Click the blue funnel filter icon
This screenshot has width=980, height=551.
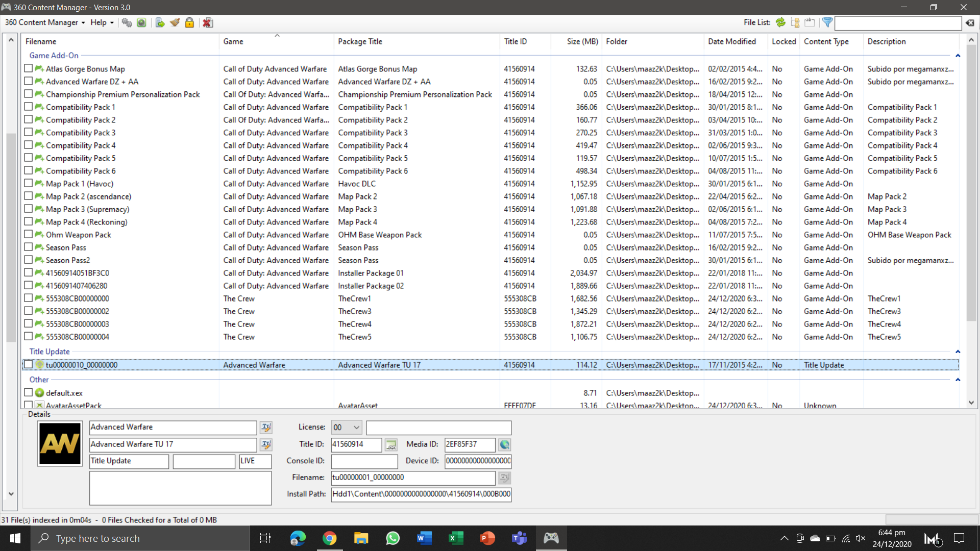click(827, 22)
